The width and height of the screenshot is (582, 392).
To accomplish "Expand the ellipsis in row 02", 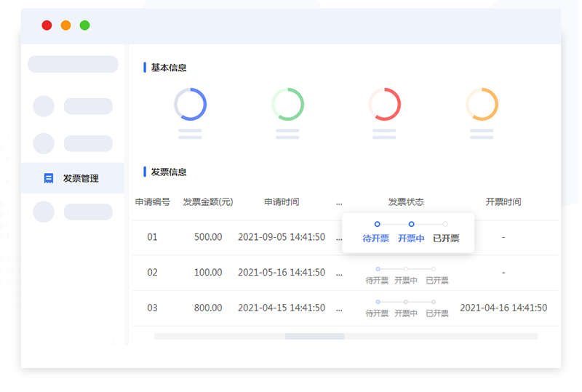I will 339,272.
